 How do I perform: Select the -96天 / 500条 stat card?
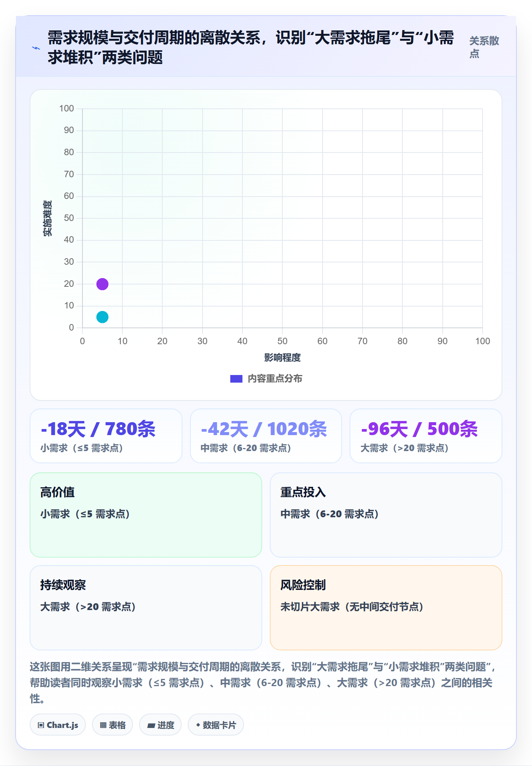(x=426, y=436)
